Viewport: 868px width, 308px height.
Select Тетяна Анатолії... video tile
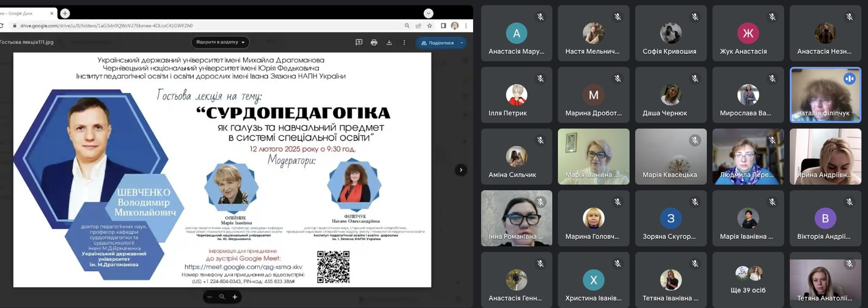click(825, 280)
